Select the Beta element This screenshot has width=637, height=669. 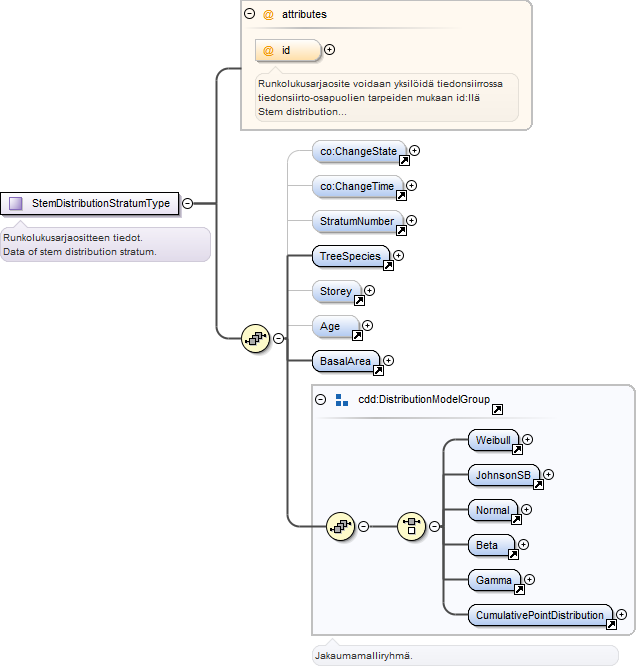pyautogui.click(x=491, y=545)
